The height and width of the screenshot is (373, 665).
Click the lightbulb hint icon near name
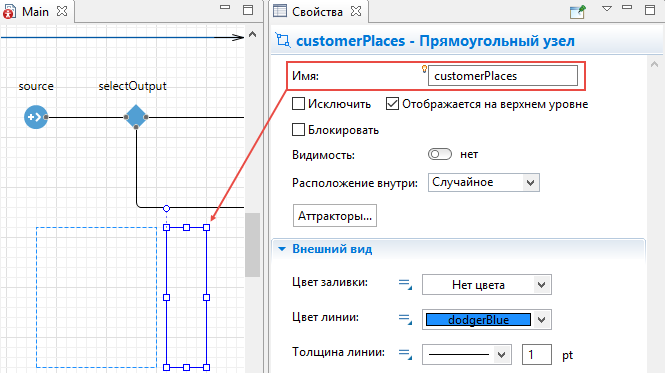click(424, 68)
